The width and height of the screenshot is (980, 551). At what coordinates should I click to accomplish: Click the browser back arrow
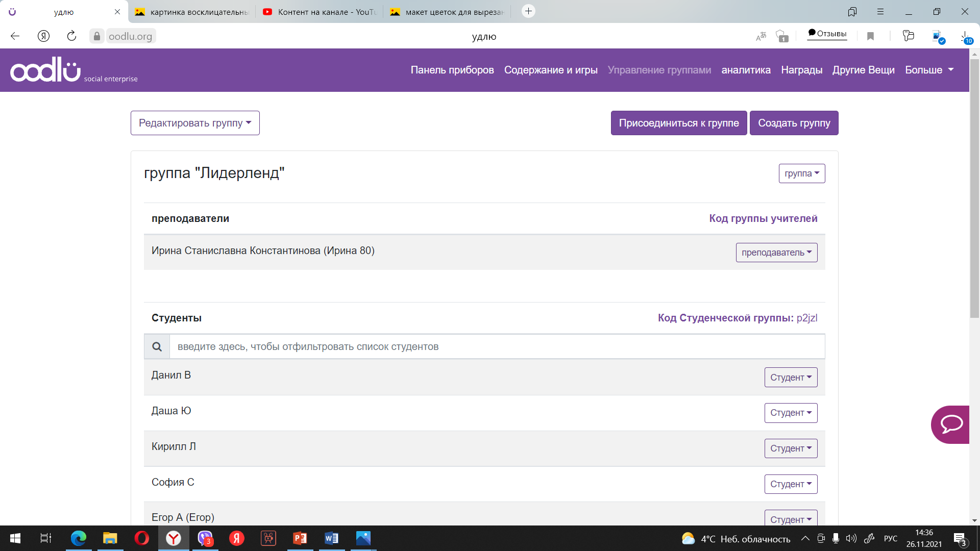[x=15, y=36]
